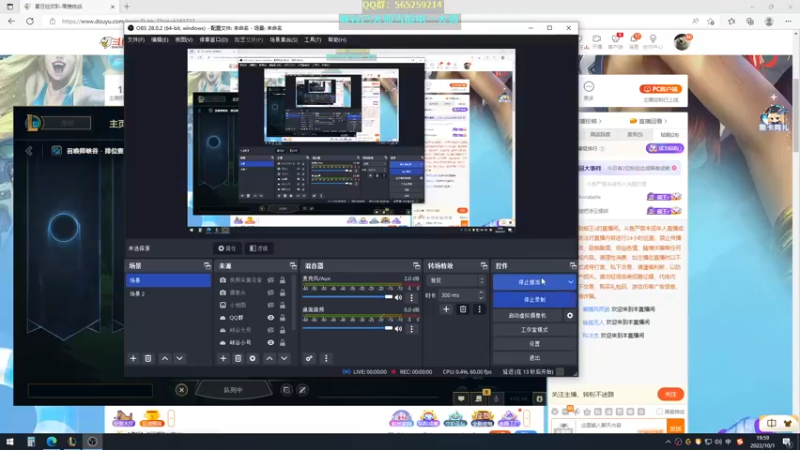The width and height of the screenshot is (800, 450).
Task: Enable 工作室模式 studio mode
Action: point(534,330)
